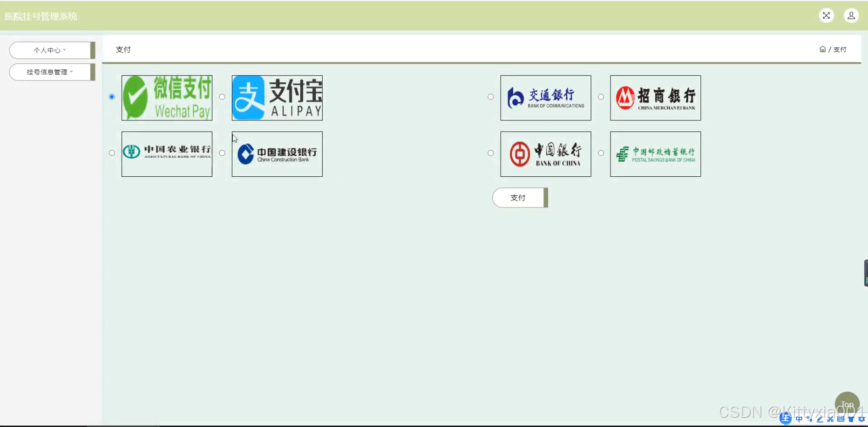868x427 pixels.
Task: Choose Agricultural Bank of China logo
Action: click(167, 154)
